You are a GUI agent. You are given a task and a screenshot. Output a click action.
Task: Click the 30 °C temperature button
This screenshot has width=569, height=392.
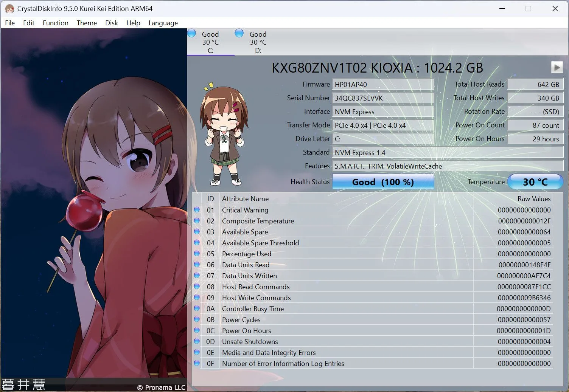click(x=535, y=182)
